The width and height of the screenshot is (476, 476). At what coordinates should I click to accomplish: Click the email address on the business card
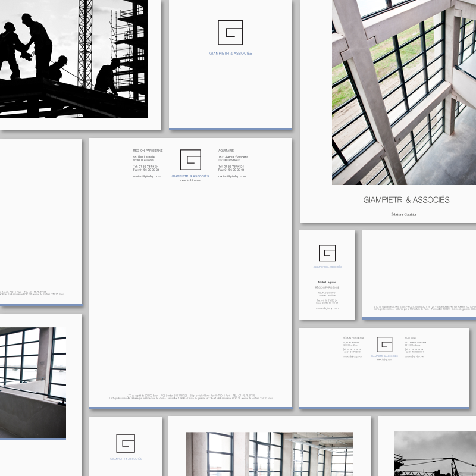click(x=327, y=308)
